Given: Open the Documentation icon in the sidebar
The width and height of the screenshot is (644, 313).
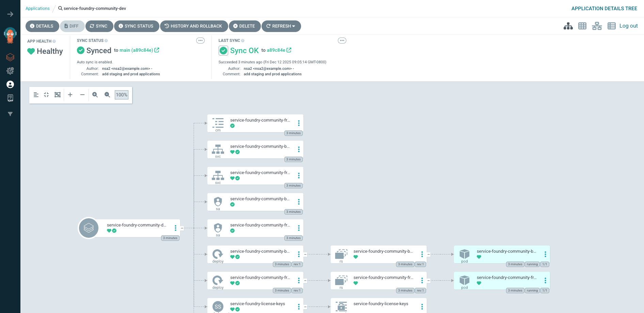Looking at the screenshot, I should (10, 98).
